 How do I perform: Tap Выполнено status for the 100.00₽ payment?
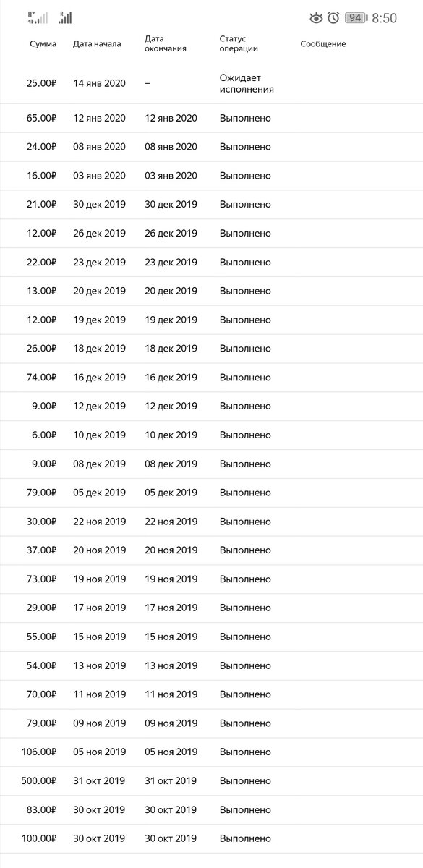245,839
